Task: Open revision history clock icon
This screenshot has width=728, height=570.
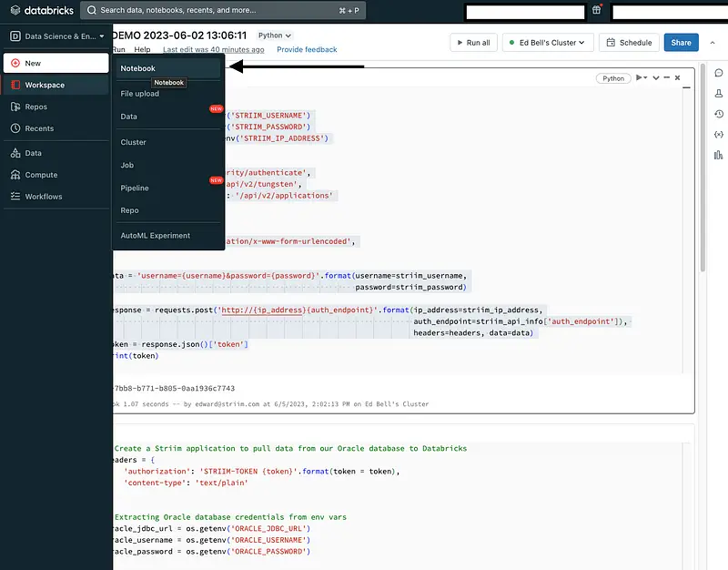Action: (x=719, y=114)
